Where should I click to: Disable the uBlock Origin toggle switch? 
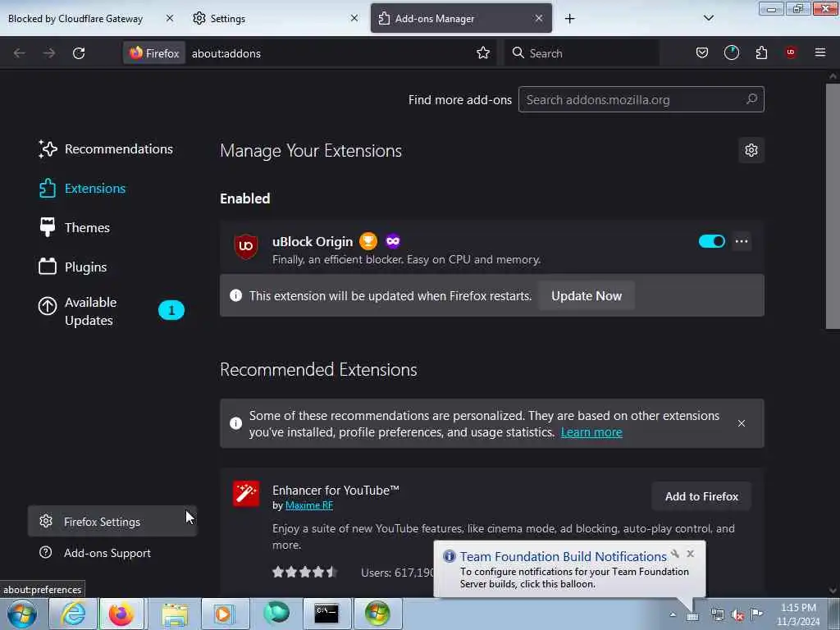711,241
